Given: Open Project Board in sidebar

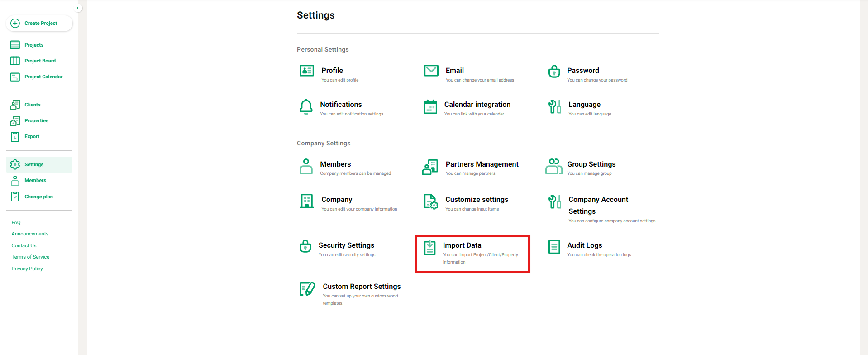Looking at the screenshot, I should (x=40, y=61).
